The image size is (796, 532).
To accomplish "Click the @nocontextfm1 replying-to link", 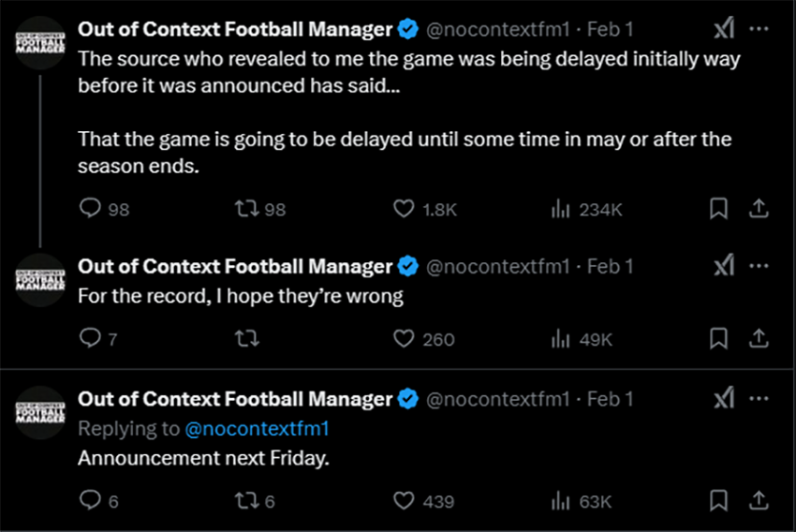I will [x=257, y=428].
